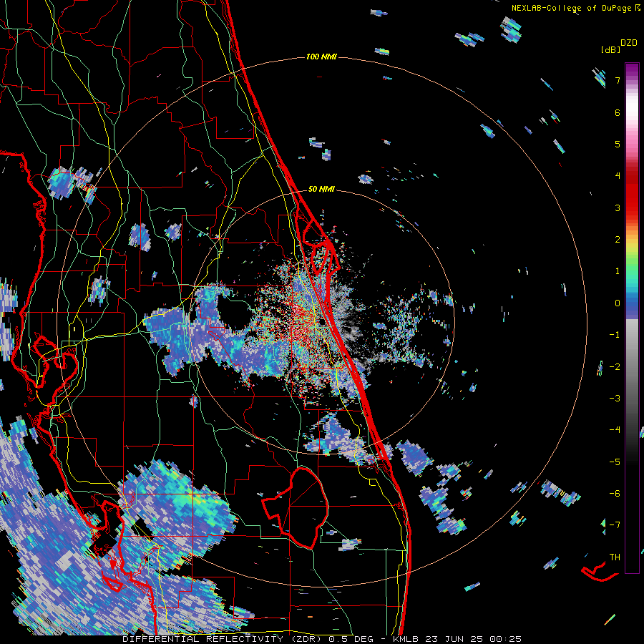Click the 6 value on the color scale
The width and height of the screenshot is (644, 644).
click(618, 112)
